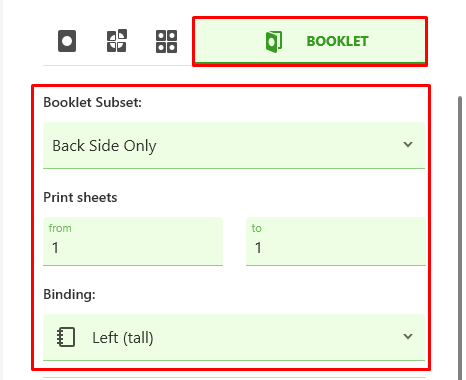This screenshot has height=380, width=466.
Task: Open the Booklet Subset dropdown
Action: click(x=234, y=145)
